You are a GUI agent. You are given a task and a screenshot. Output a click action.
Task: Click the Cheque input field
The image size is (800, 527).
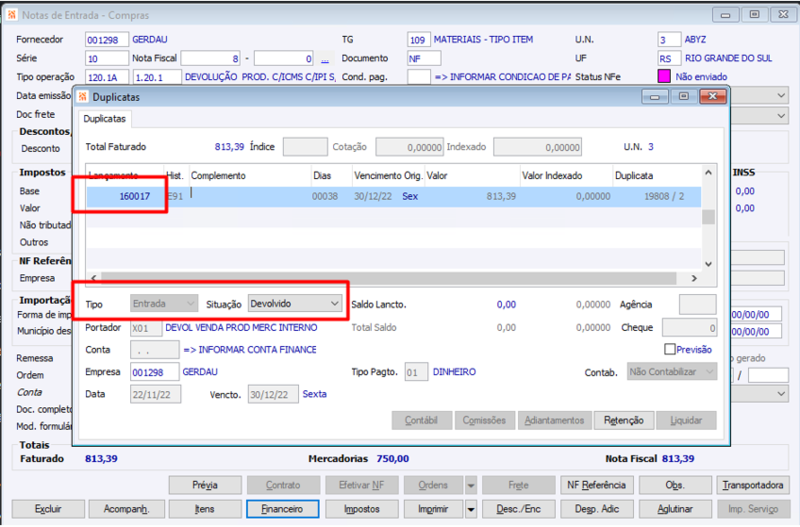pyautogui.click(x=689, y=328)
